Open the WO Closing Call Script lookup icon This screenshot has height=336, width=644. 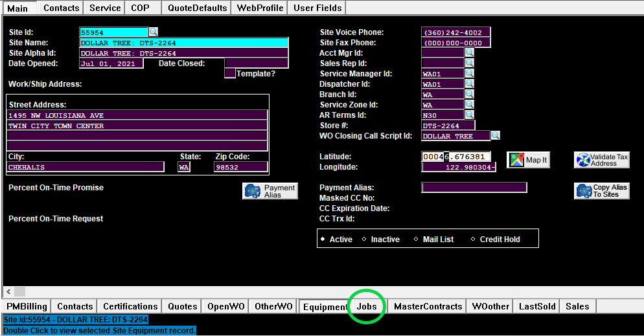coord(496,135)
